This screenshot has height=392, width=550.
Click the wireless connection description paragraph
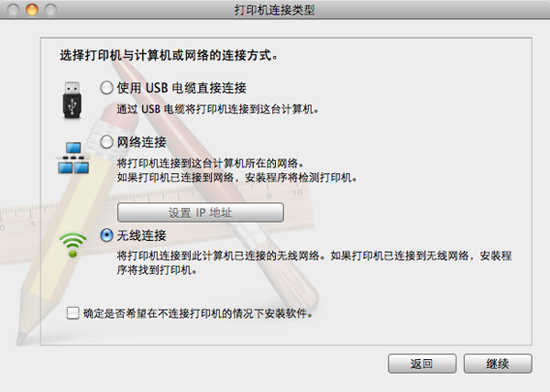314,263
